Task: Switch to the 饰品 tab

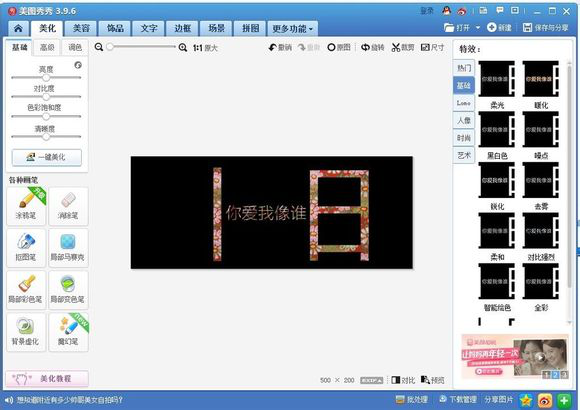Action: 115,28
